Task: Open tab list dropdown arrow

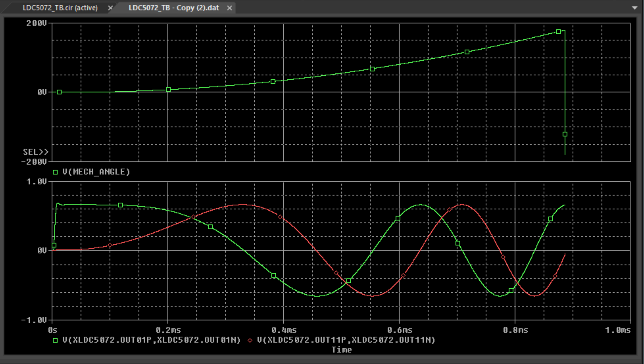Action: [635, 8]
